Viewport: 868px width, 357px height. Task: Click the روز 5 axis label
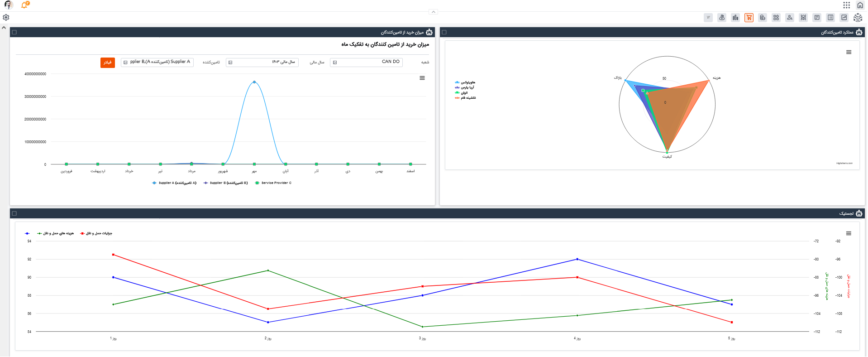point(732,338)
